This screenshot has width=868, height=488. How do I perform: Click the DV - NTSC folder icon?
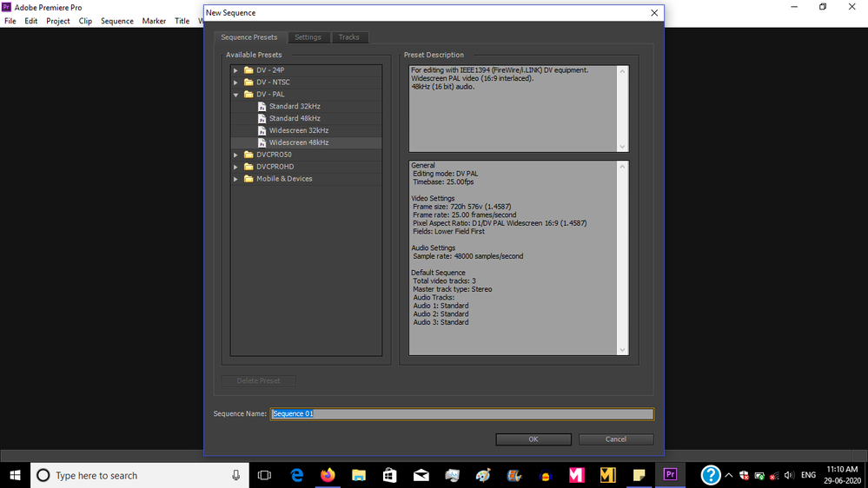coord(248,82)
